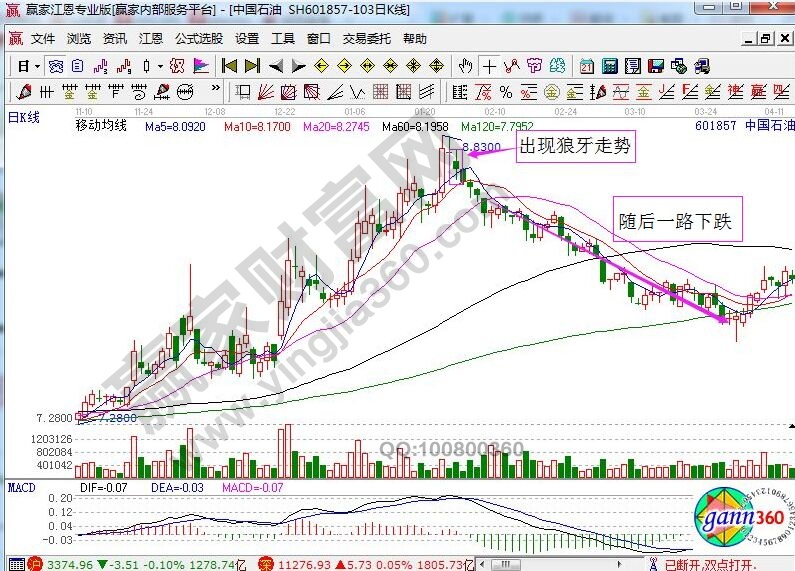Open the 日 period dropdown arrow

pyautogui.click(x=37, y=66)
